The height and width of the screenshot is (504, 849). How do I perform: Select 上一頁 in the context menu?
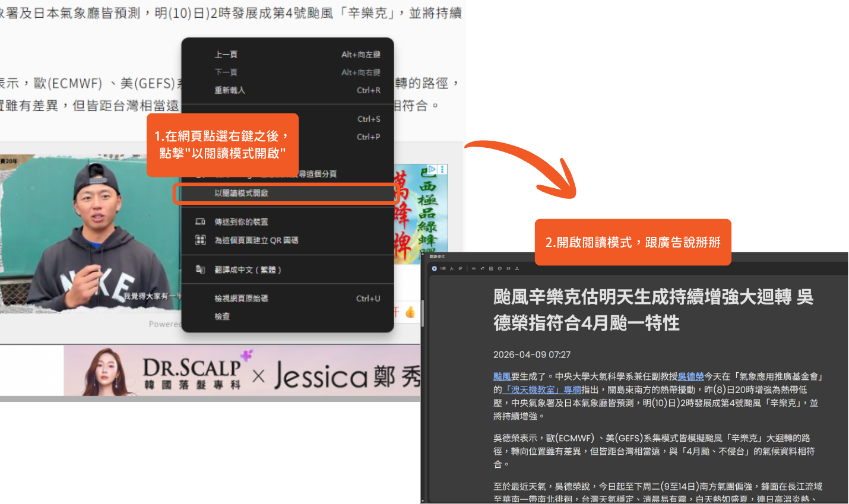287,55
